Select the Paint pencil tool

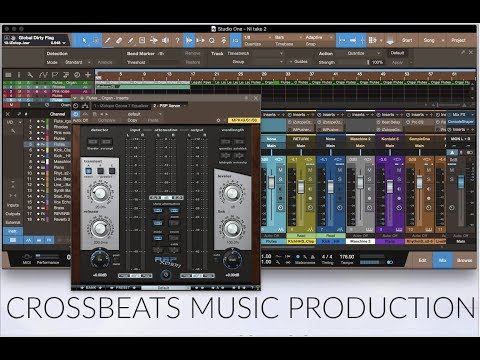(131, 40)
